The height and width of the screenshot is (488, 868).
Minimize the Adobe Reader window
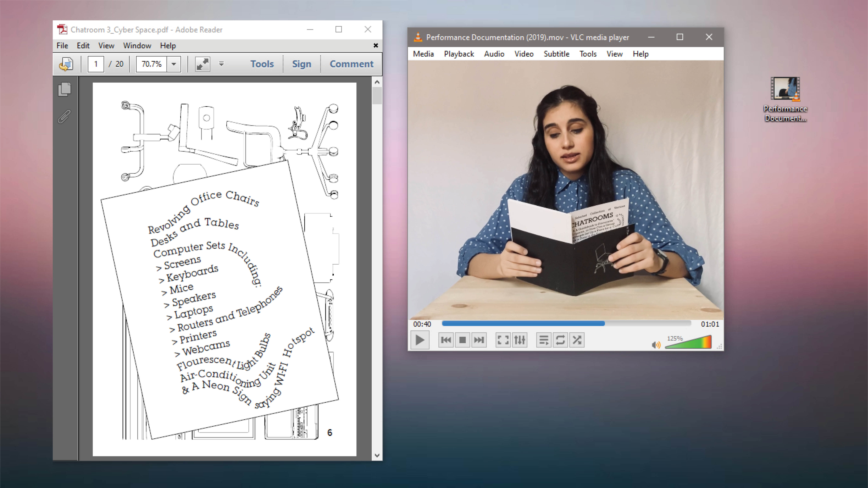coord(310,30)
